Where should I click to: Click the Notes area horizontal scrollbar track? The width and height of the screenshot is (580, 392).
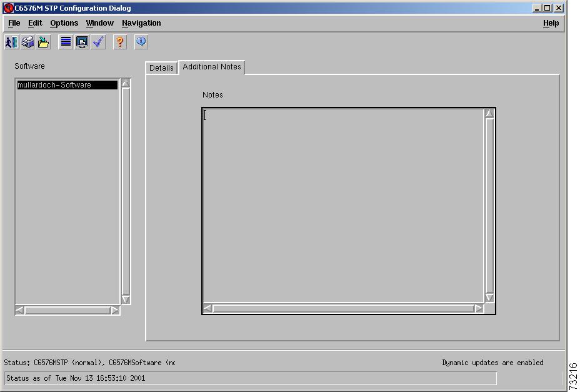343,308
